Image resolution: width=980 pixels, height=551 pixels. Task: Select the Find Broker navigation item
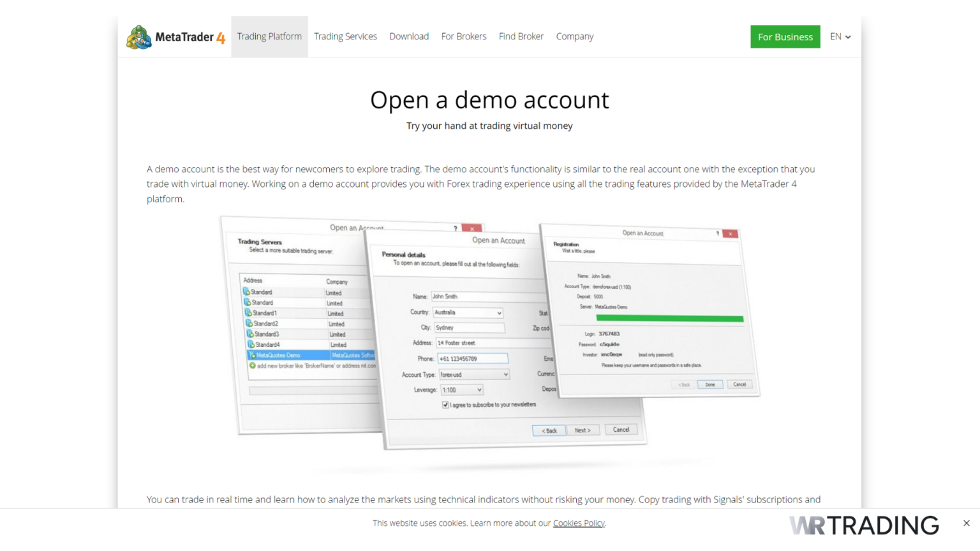[x=521, y=36]
